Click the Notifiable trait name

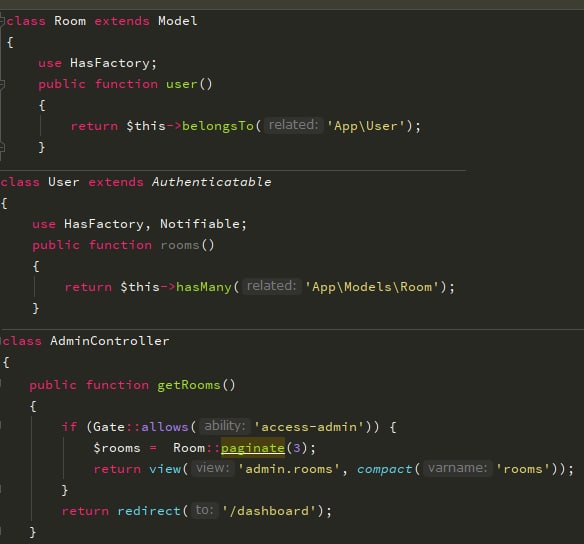click(x=199, y=224)
